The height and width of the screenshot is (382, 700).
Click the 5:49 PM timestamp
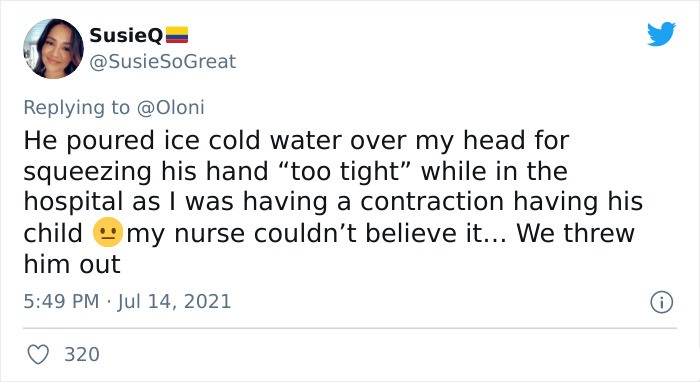[61, 301]
